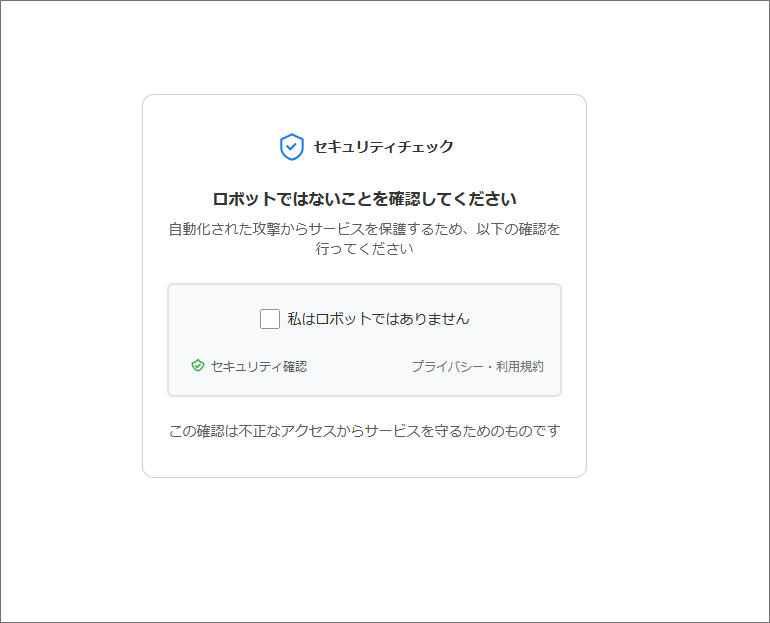
Task: Click the word チェック in the title
Action: [426, 147]
